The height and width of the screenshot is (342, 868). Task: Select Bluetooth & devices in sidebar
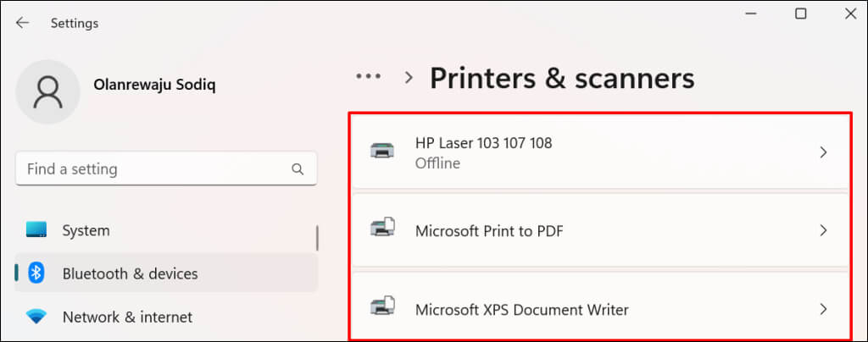click(x=130, y=273)
